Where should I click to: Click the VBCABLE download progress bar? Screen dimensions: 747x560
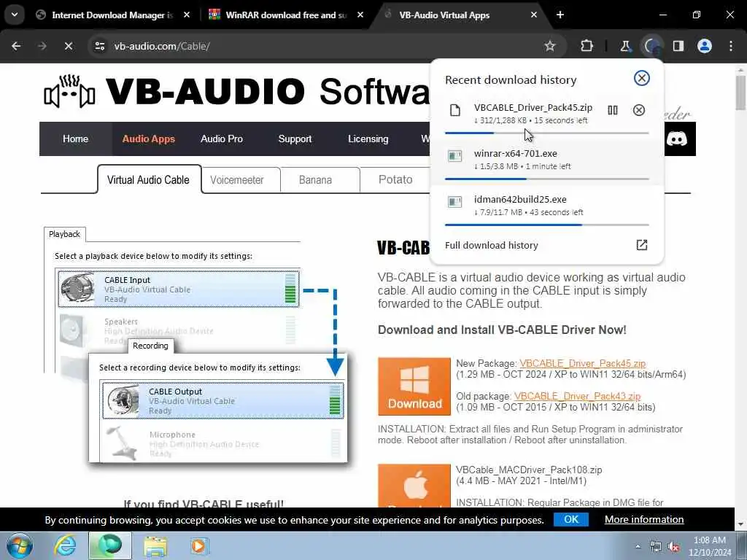tap(546, 133)
